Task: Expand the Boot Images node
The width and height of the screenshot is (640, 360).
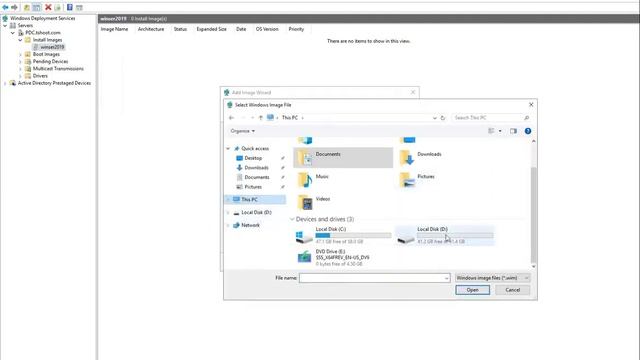Action: [x=20, y=54]
